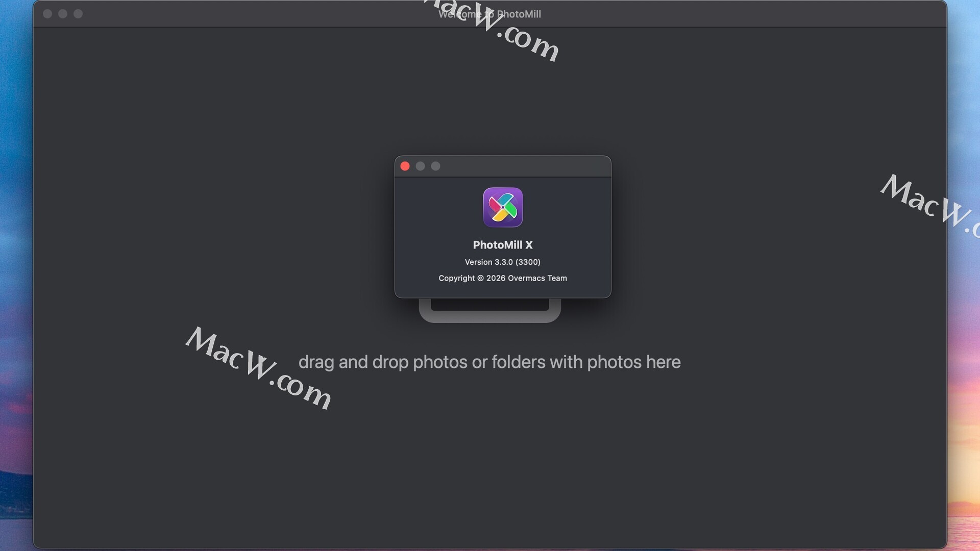Click the main window's dimmed close button

pos(47,14)
